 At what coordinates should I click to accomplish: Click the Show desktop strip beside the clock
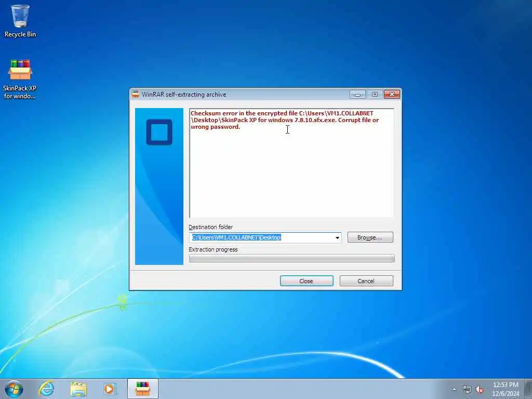pos(528,389)
